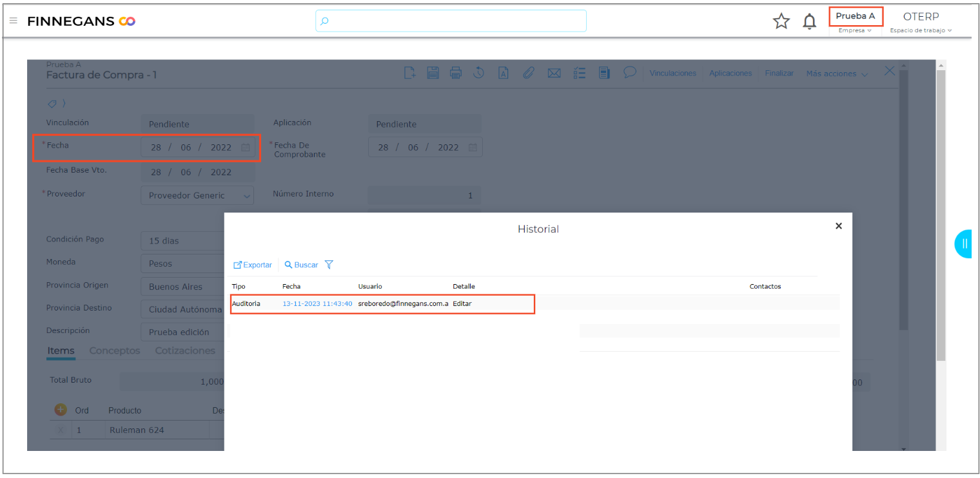The image size is (980, 478).
Task: Click Exportar in the Historial dialog
Action: tap(253, 265)
